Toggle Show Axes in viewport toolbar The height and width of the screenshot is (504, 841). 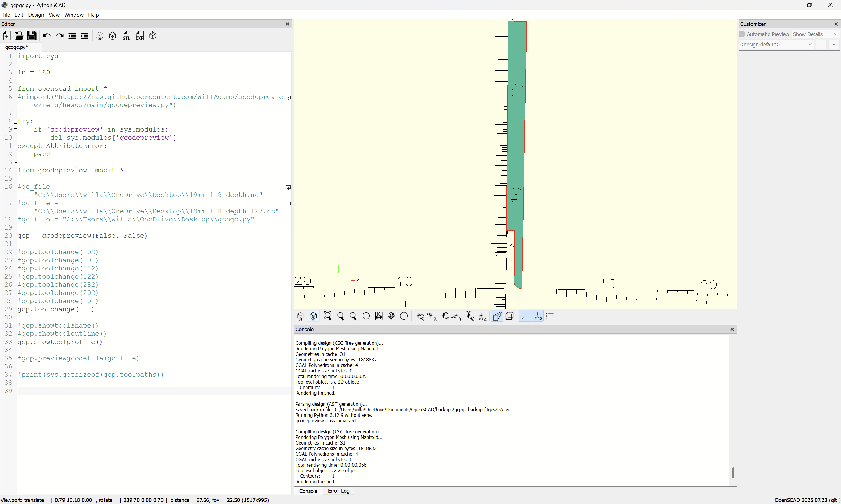pyautogui.click(x=525, y=316)
